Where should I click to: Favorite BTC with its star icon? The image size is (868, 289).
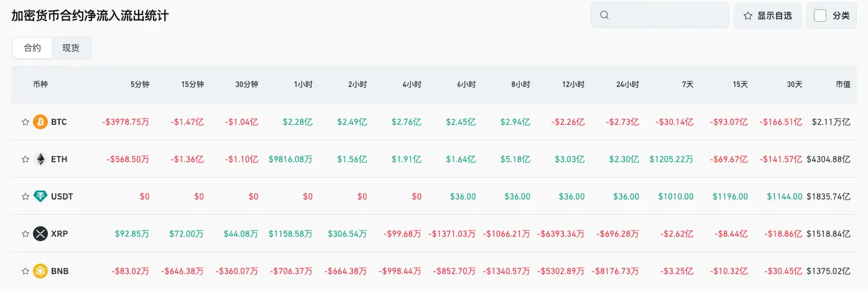tap(25, 122)
